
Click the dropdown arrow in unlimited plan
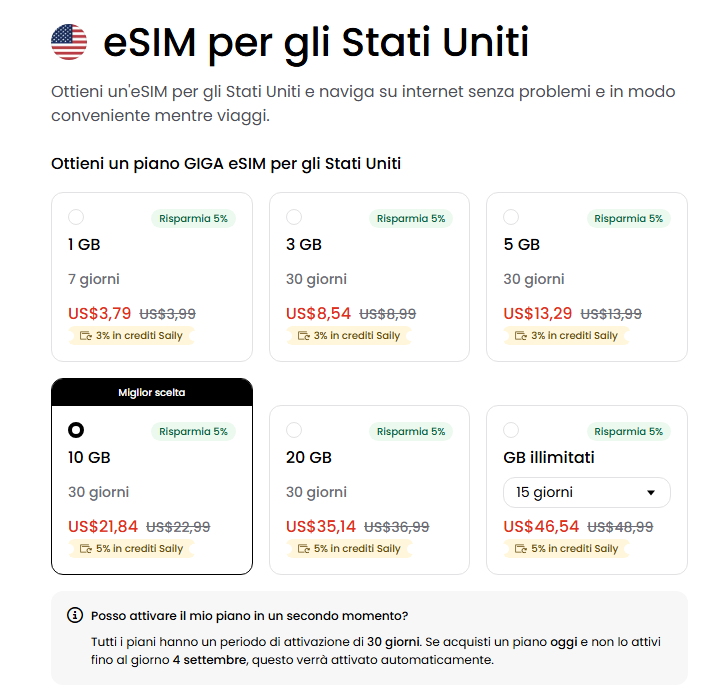point(651,493)
